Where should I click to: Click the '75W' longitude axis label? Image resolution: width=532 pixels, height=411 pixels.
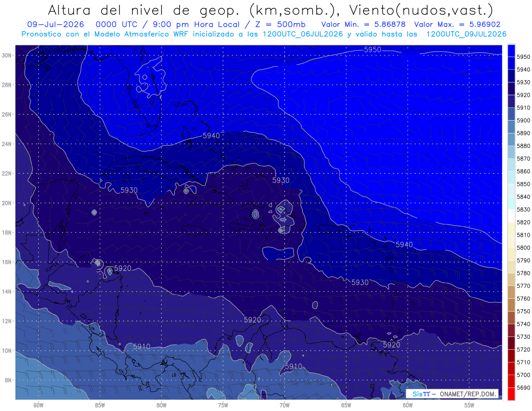[x=223, y=405]
